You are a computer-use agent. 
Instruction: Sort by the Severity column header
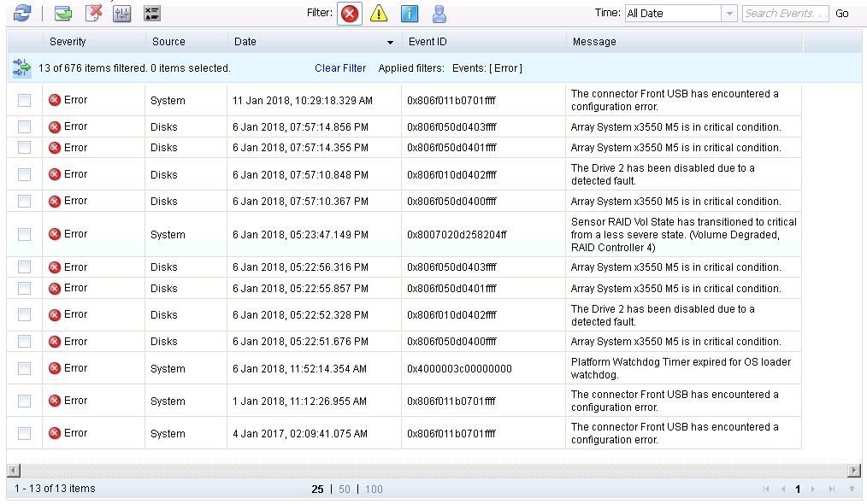click(68, 41)
